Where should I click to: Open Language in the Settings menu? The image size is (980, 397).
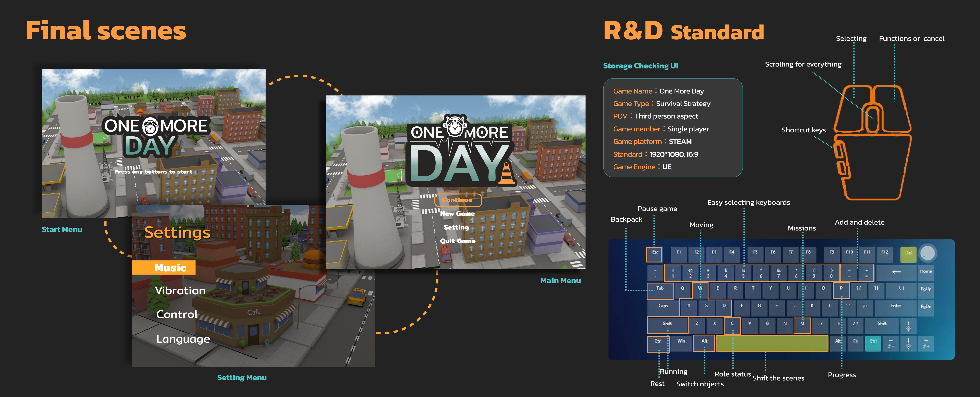(183, 339)
